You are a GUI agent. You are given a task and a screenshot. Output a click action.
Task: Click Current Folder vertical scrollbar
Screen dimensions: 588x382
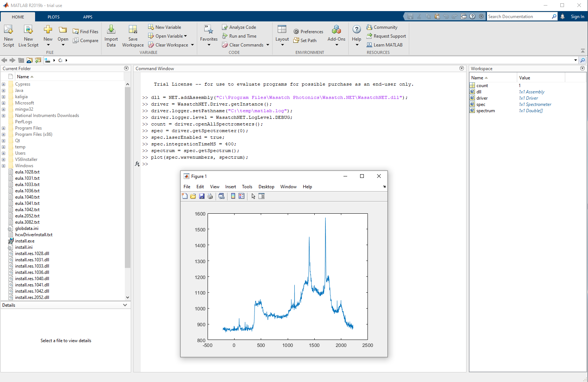click(x=127, y=177)
